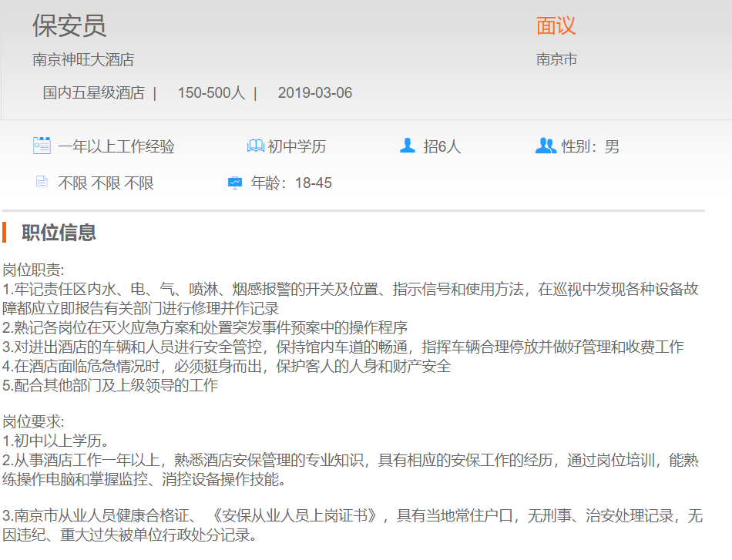Click the single person icon beside 招6人
The image size is (732, 560).
(x=408, y=146)
